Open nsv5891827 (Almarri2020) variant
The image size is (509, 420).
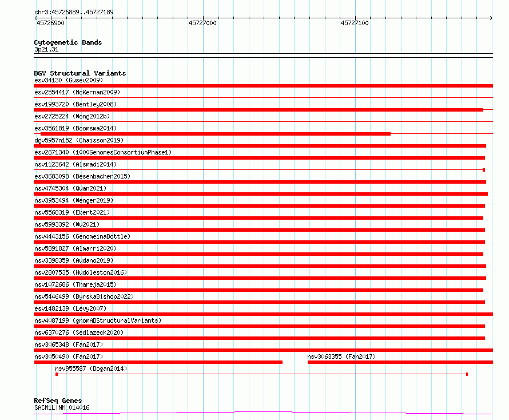(x=75, y=248)
